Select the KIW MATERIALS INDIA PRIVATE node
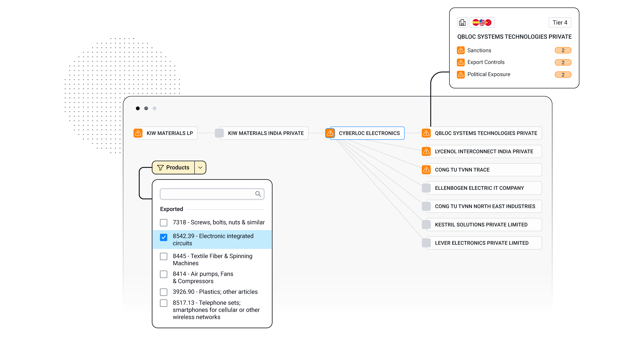Screen dimensions: 644x337 point(264,133)
